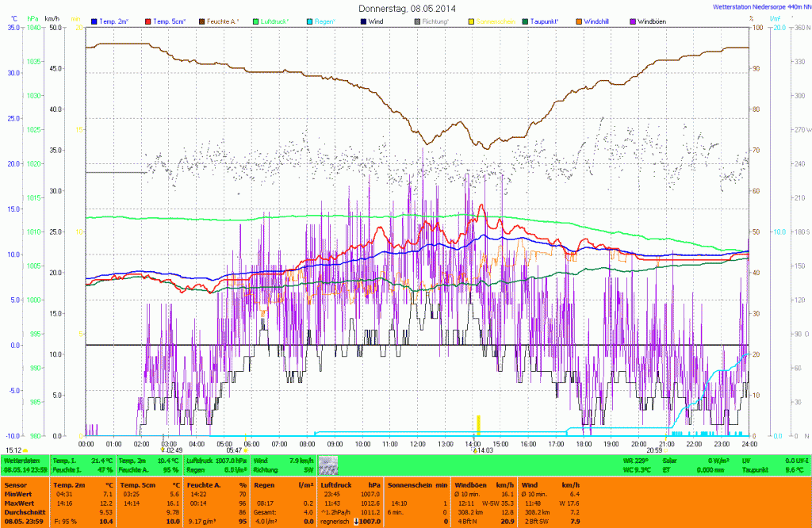Click the moon icon next to 15:12
This screenshot has width=812, height=528.
click(25, 450)
